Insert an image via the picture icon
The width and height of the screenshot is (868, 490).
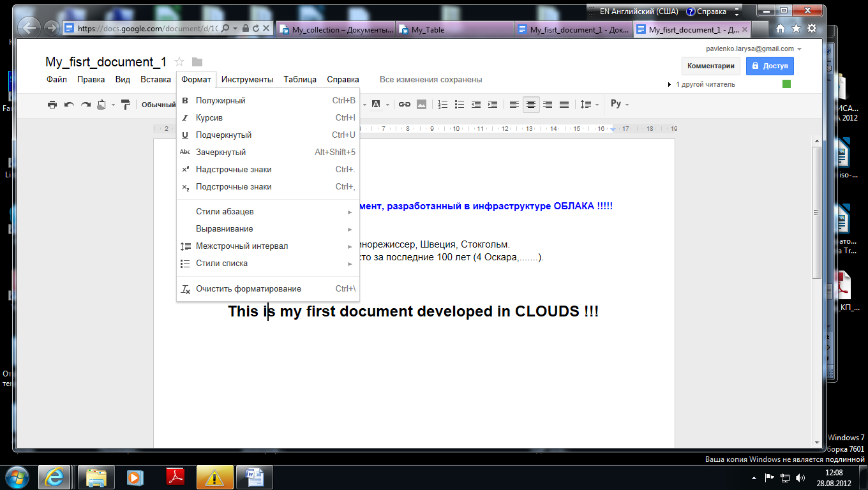coord(421,105)
